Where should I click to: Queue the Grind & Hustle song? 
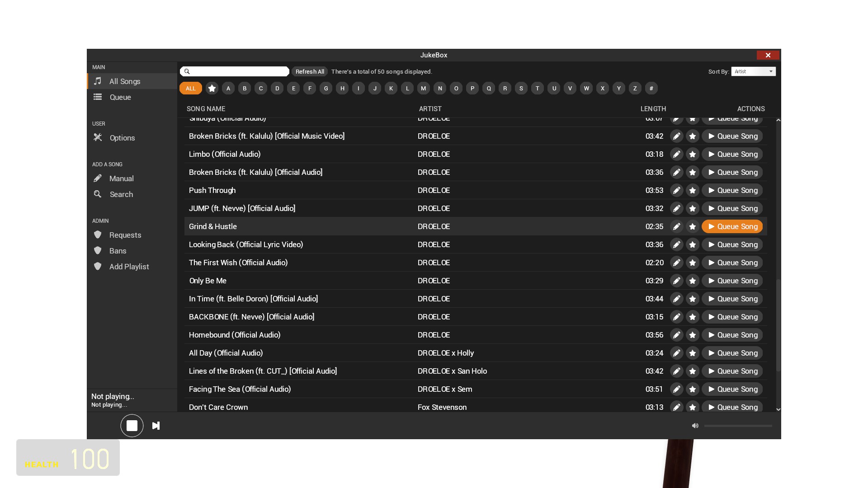click(732, 226)
